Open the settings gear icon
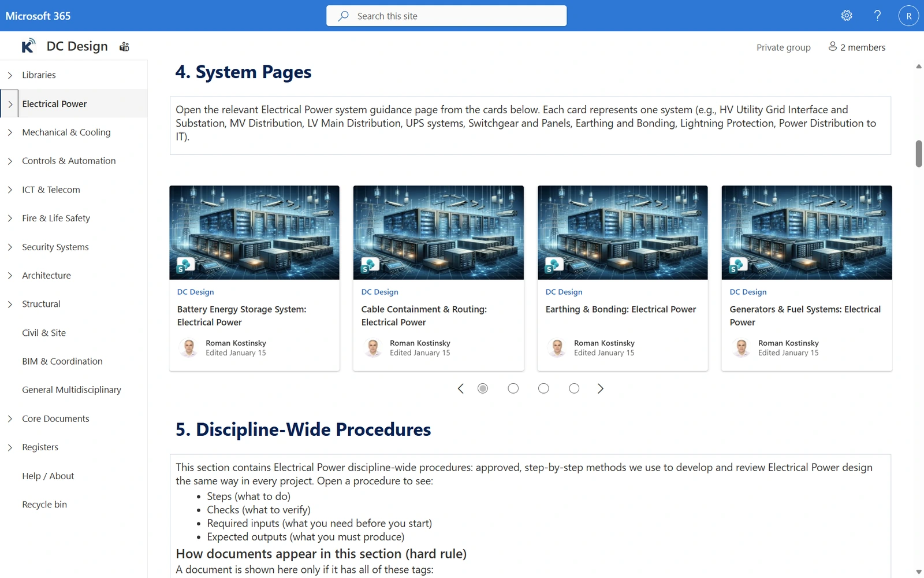Viewport: 924px width, 578px height. pyautogui.click(x=847, y=16)
